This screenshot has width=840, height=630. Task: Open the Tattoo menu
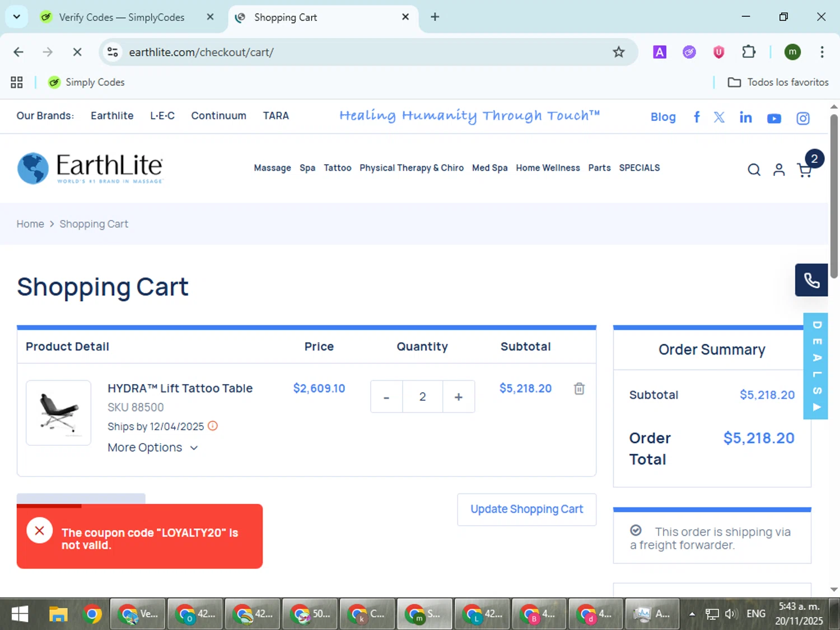(338, 167)
